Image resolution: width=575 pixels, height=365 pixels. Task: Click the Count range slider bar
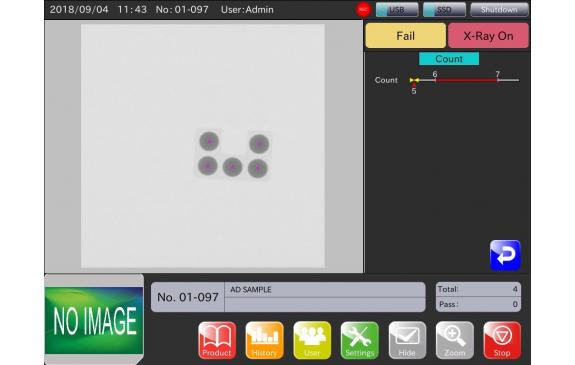pos(464,80)
